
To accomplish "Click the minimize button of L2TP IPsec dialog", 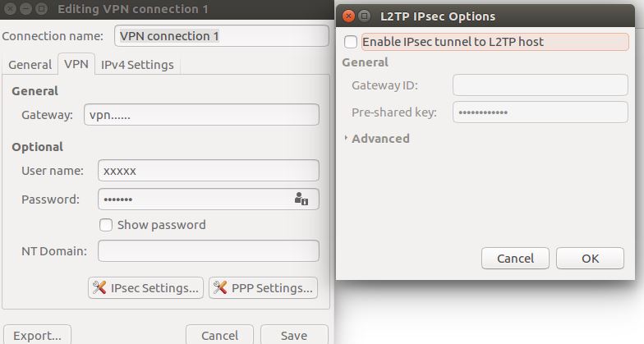I will tap(364, 16).
